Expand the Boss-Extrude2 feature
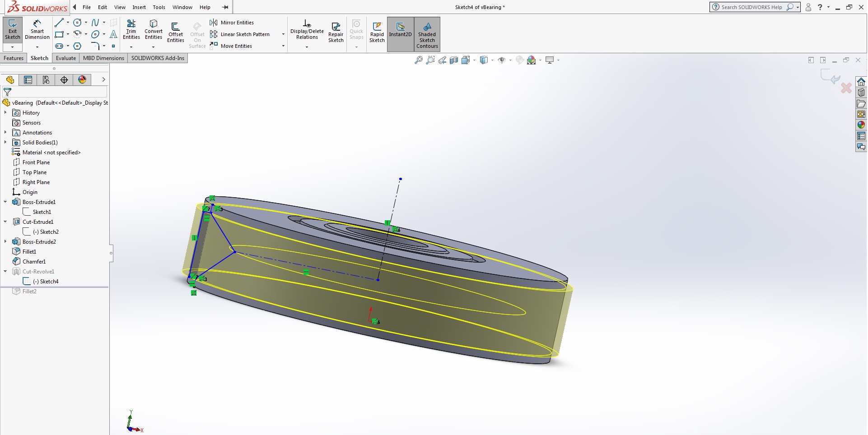Viewport: 868px width, 435px height. coord(5,241)
